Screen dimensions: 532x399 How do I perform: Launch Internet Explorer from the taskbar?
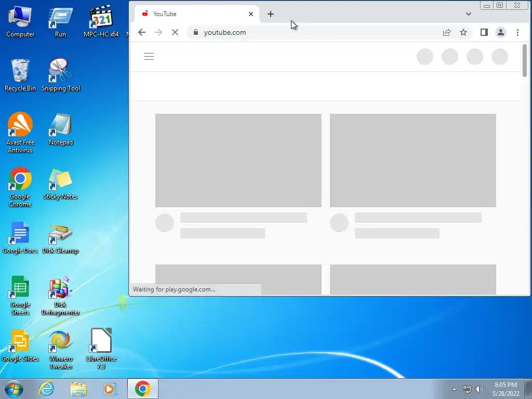(46, 389)
